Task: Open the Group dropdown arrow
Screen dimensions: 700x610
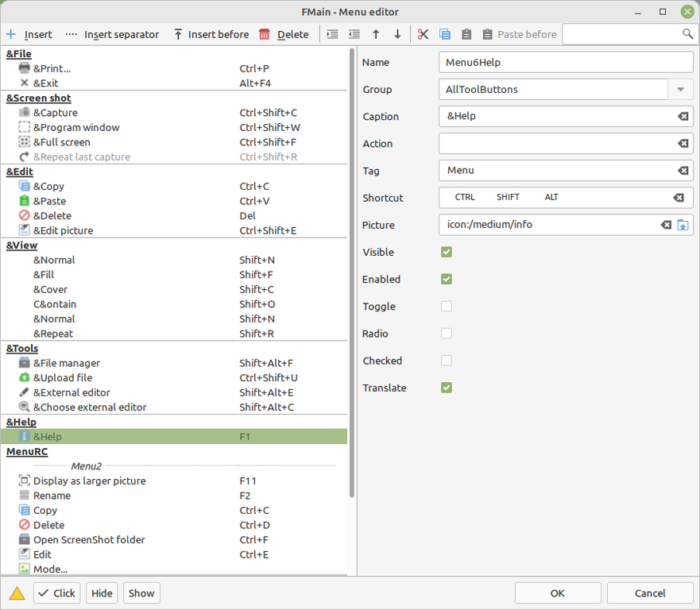Action: pyautogui.click(x=680, y=89)
